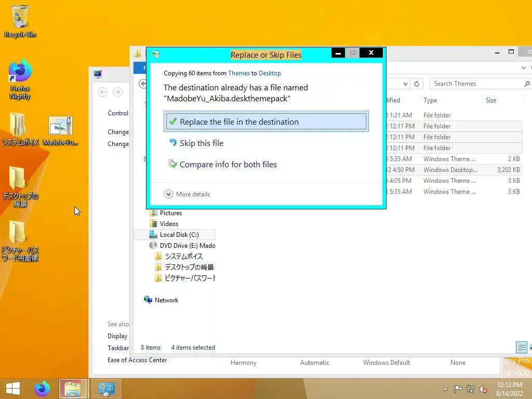532x399 pixels.
Task: Click the green checkmark replace icon
Action: click(172, 121)
